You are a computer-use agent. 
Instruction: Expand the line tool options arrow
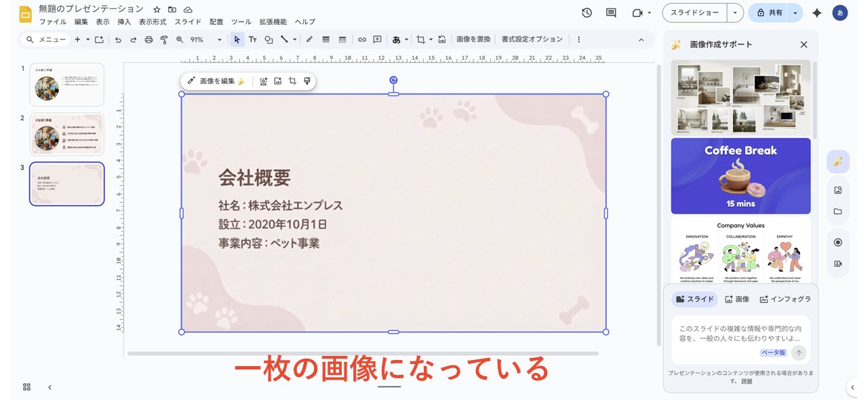click(295, 39)
